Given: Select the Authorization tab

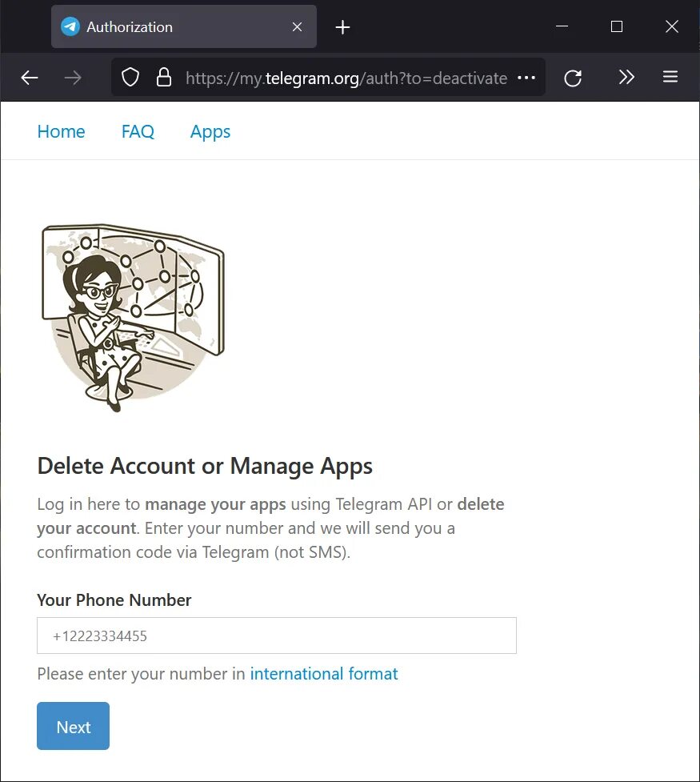Looking at the screenshot, I should tap(183, 27).
